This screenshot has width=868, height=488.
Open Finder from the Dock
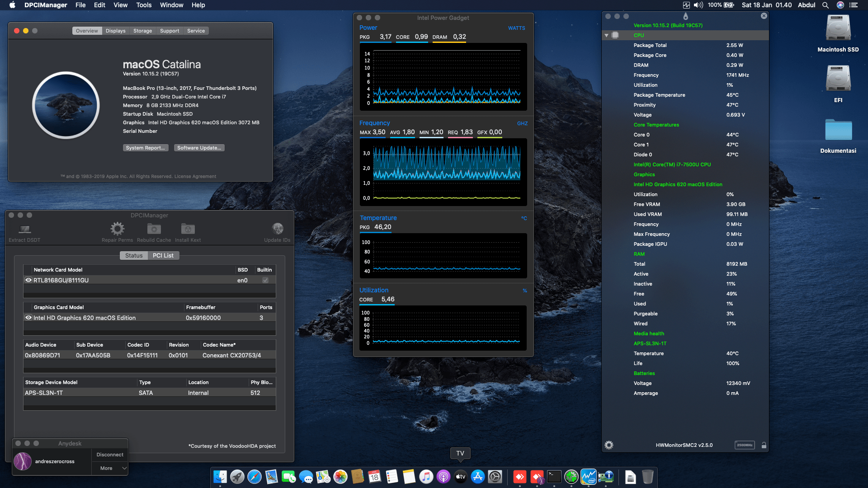pos(220,477)
